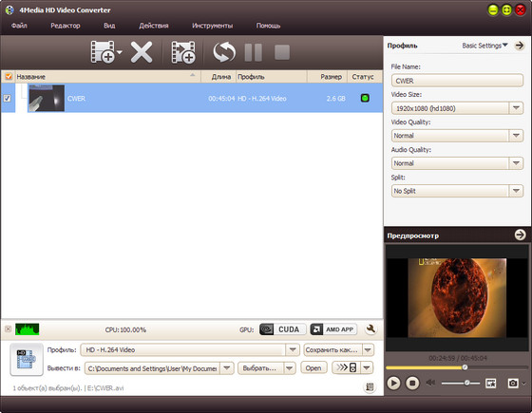Screen dimensions: 532x413
Task: Open the Инструменты menu
Action: pyautogui.click(x=213, y=26)
